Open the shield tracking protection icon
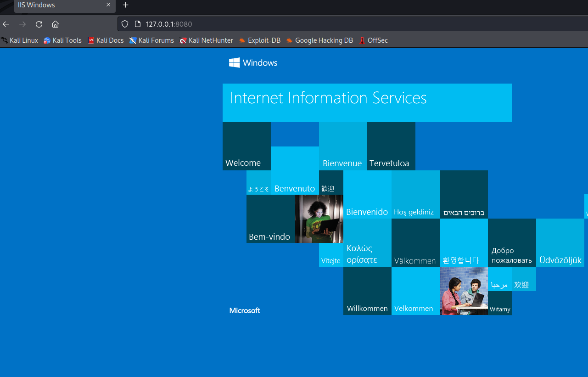 tap(125, 24)
